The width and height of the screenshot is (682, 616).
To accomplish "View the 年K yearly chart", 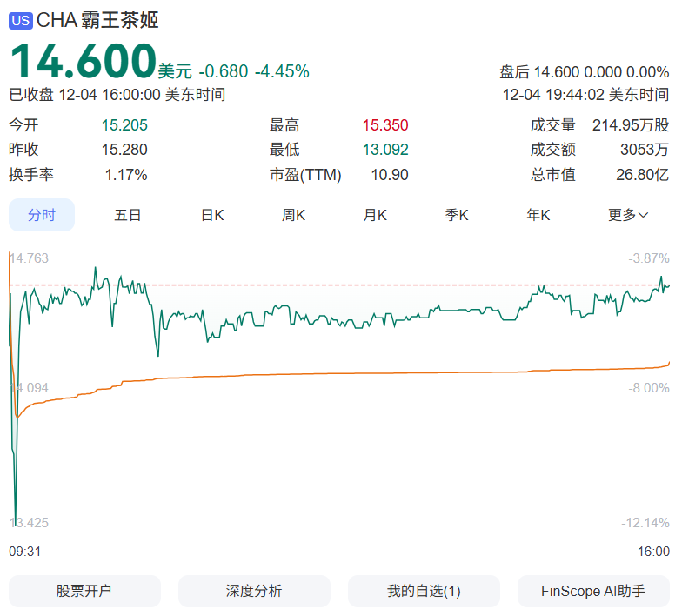I will pyautogui.click(x=538, y=215).
